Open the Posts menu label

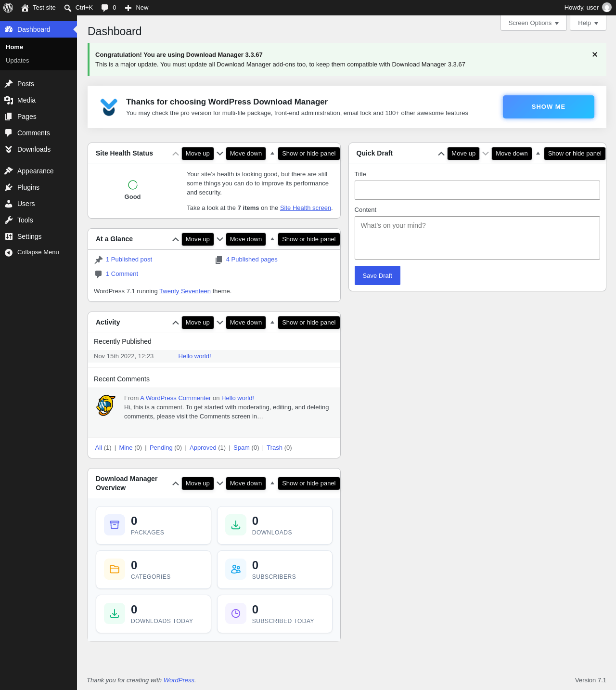[x=26, y=84]
